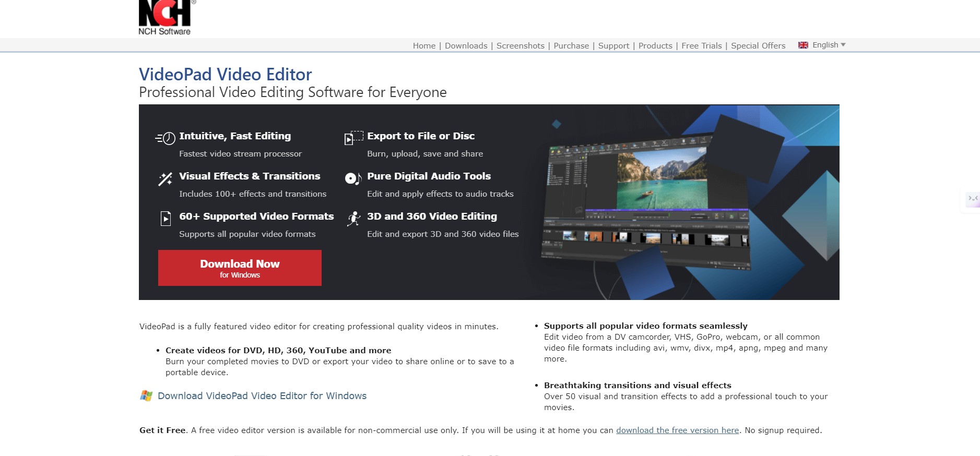
Task: Click 'Visual Effects & Transitions' heading text
Action: [x=250, y=176]
